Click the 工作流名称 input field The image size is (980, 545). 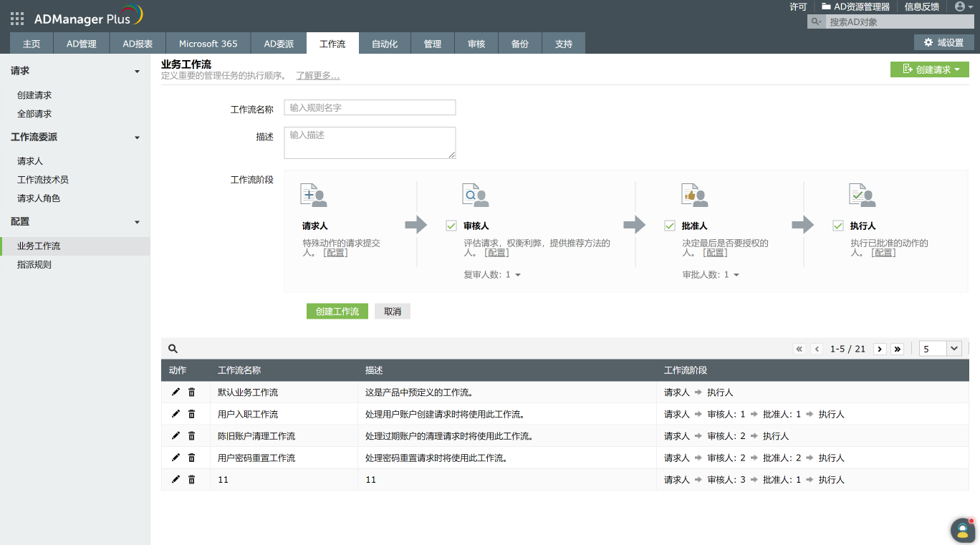pos(370,107)
